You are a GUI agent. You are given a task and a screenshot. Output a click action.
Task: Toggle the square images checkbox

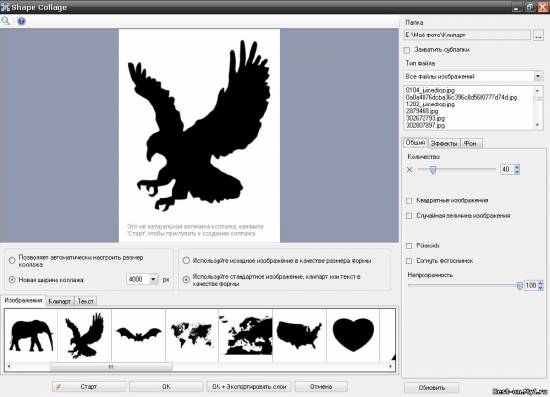click(x=409, y=201)
